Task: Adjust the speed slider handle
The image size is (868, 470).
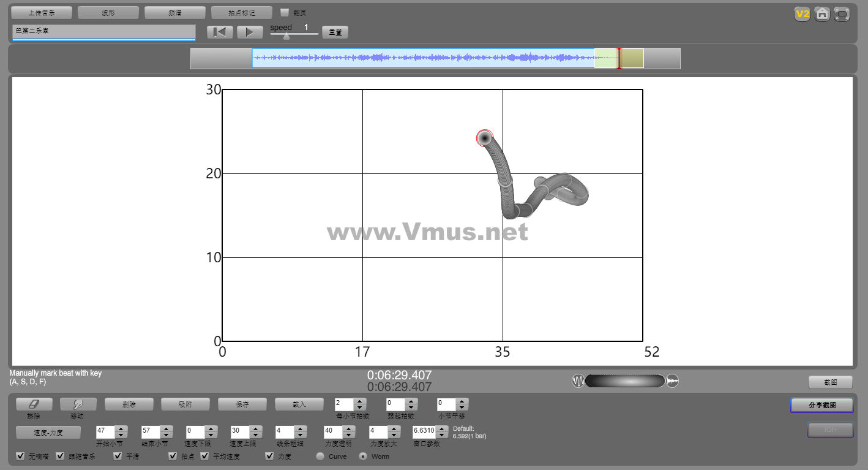Action: tap(286, 36)
